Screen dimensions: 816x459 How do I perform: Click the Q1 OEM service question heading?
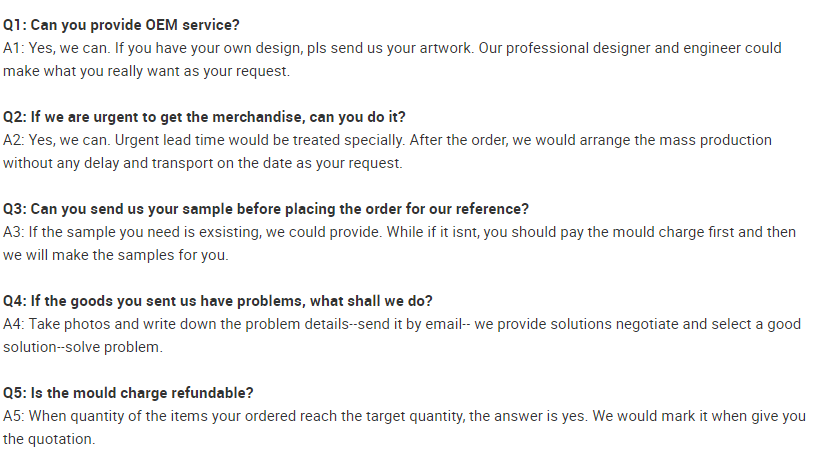pyautogui.click(x=128, y=24)
